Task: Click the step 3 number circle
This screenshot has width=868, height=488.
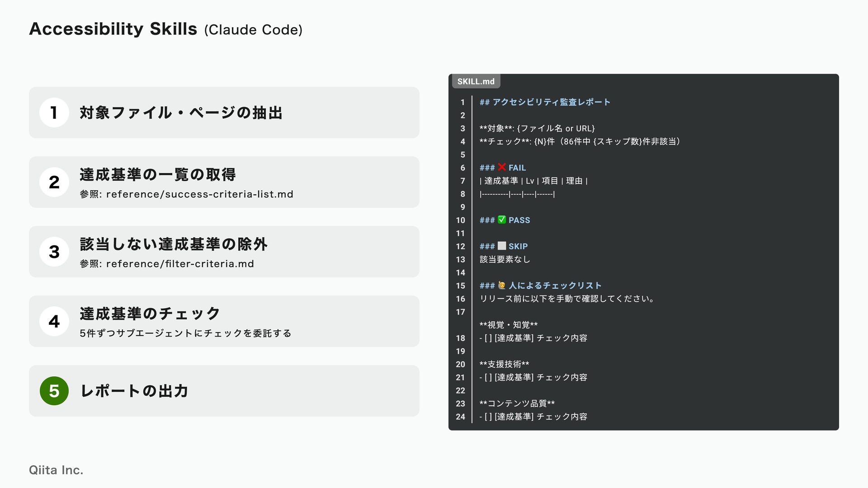Action: (x=54, y=252)
